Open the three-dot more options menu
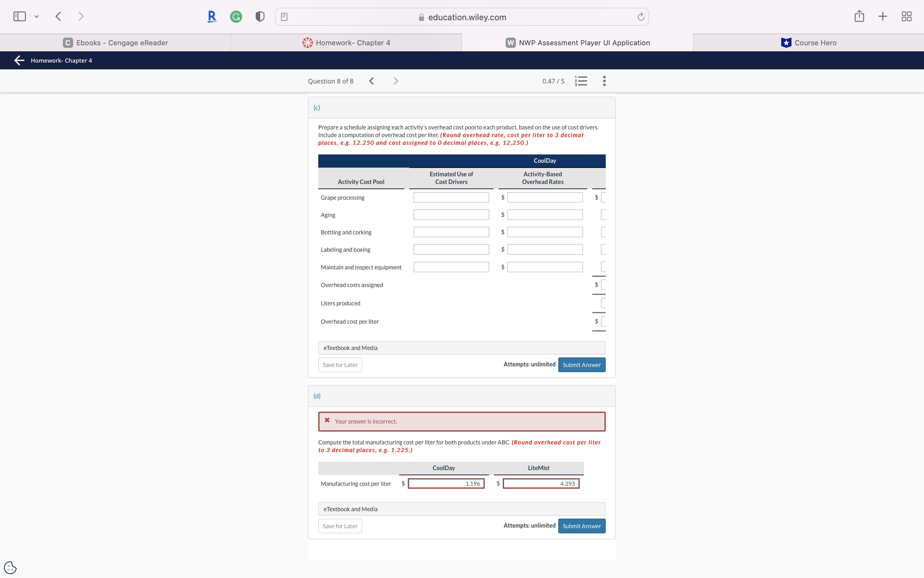 click(604, 81)
